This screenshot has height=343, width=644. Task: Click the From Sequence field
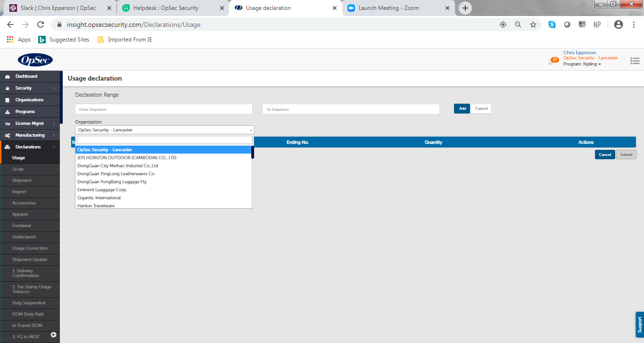click(164, 109)
